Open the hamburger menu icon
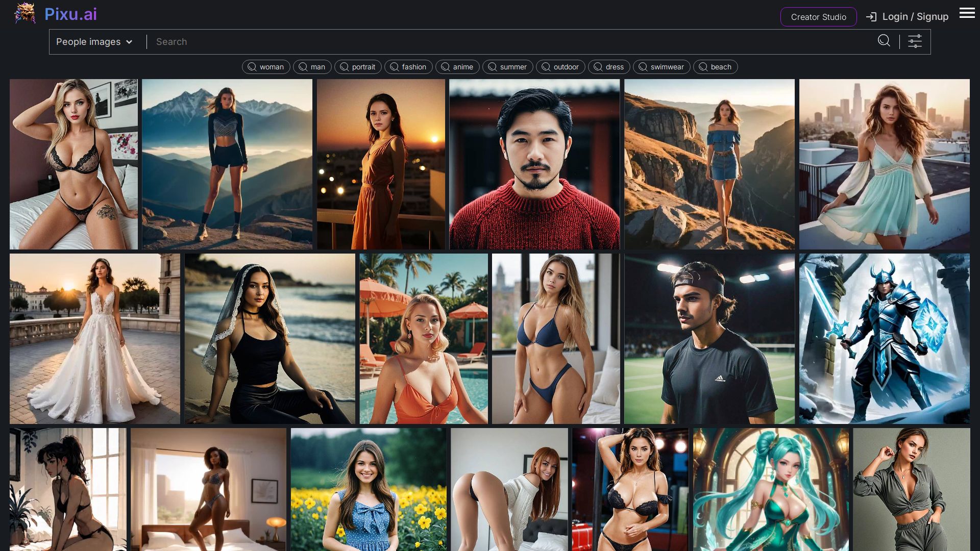Image resolution: width=980 pixels, height=551 pixels. (967, 13)
